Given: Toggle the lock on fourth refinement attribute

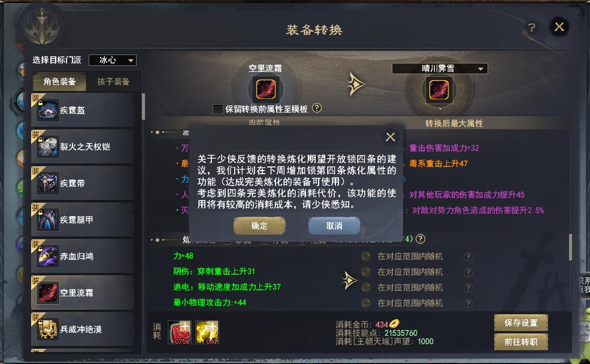Looking at the screenshot, I should coord(366,303).
